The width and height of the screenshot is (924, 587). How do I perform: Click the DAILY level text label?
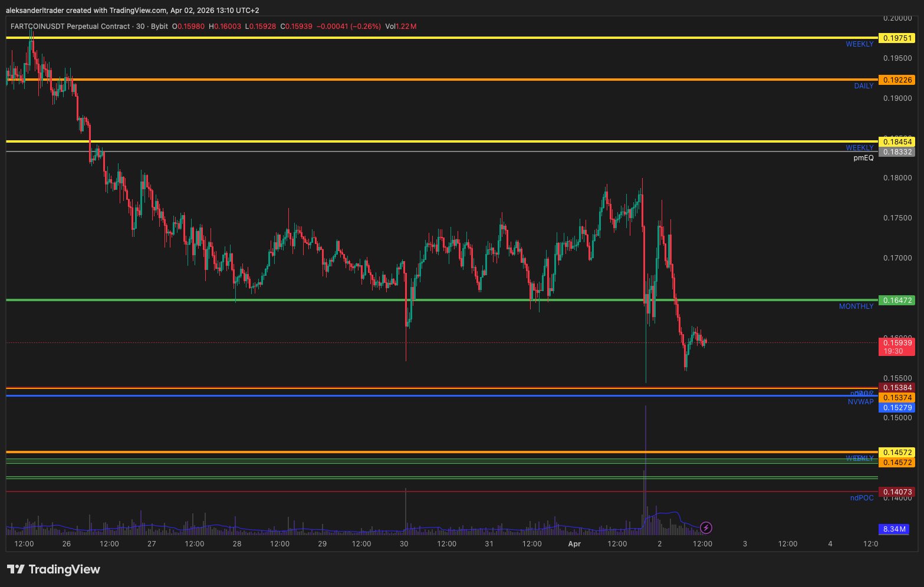pos(863,86)
